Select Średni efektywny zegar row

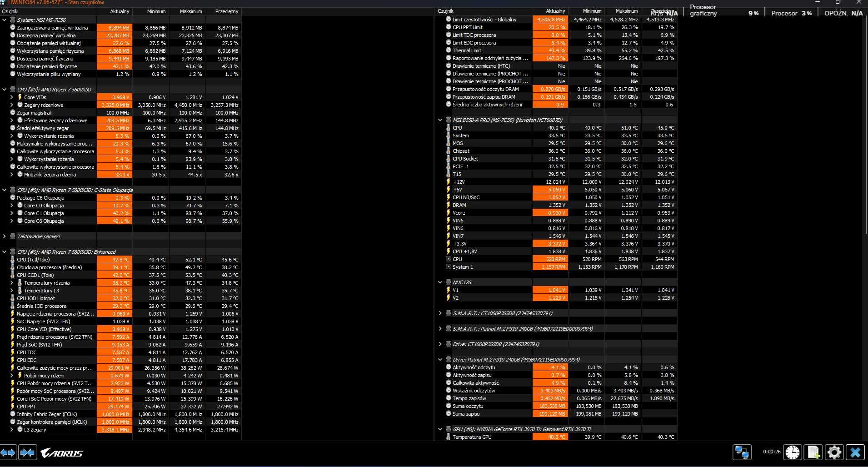[121, 128]
